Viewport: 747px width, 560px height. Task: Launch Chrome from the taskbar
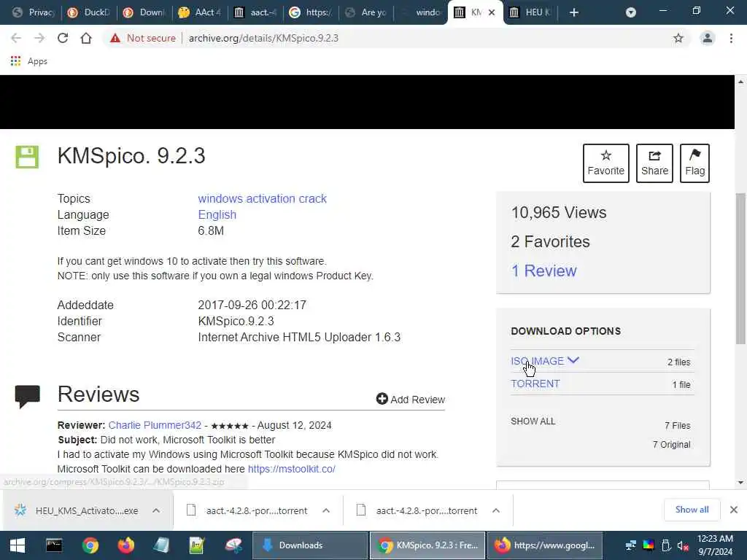coord(90,545)
